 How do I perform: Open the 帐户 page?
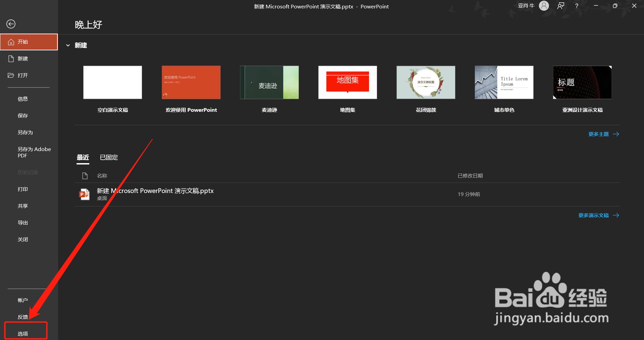29,300
